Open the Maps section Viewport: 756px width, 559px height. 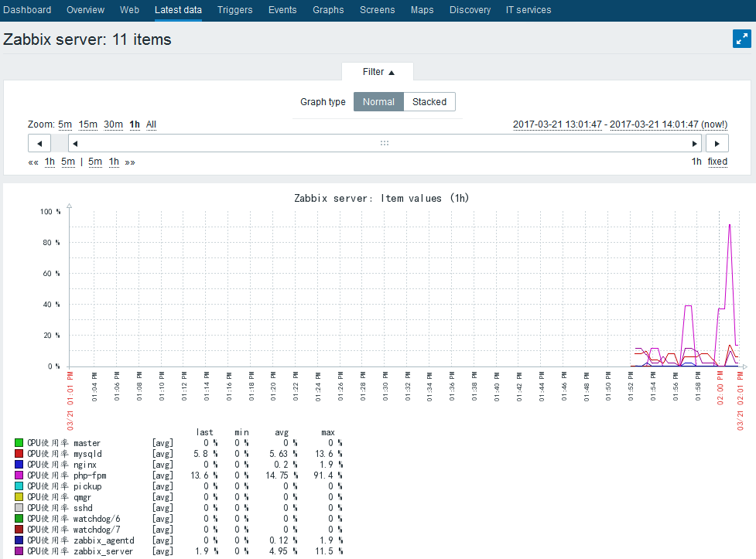coord(422,9)
